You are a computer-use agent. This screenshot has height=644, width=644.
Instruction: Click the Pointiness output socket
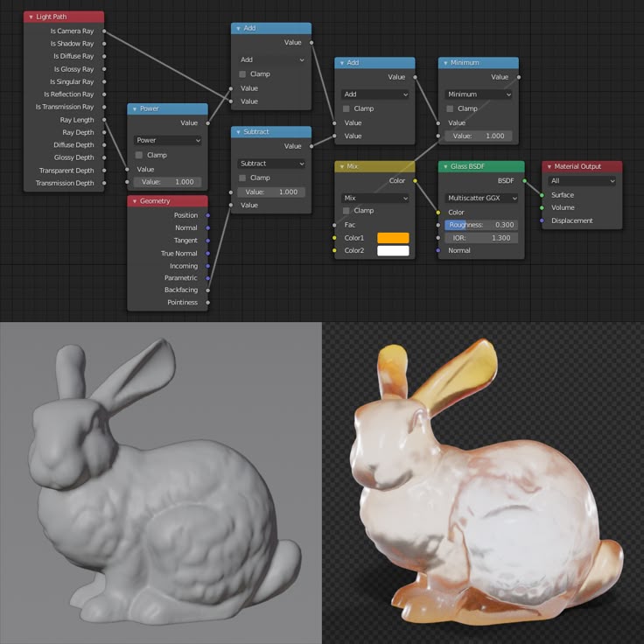point(208,303)
